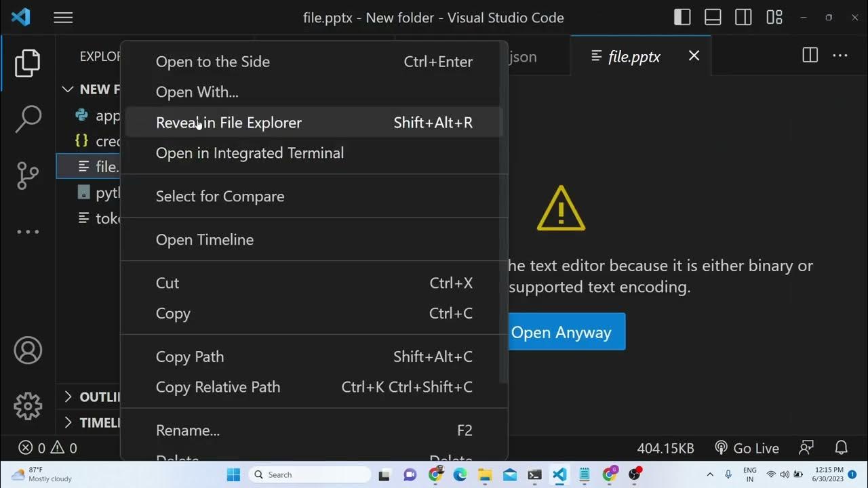Click the split editor right icon
Image resolution: width=868 pixels, height=488 pixels.
[x=810, y=56]
